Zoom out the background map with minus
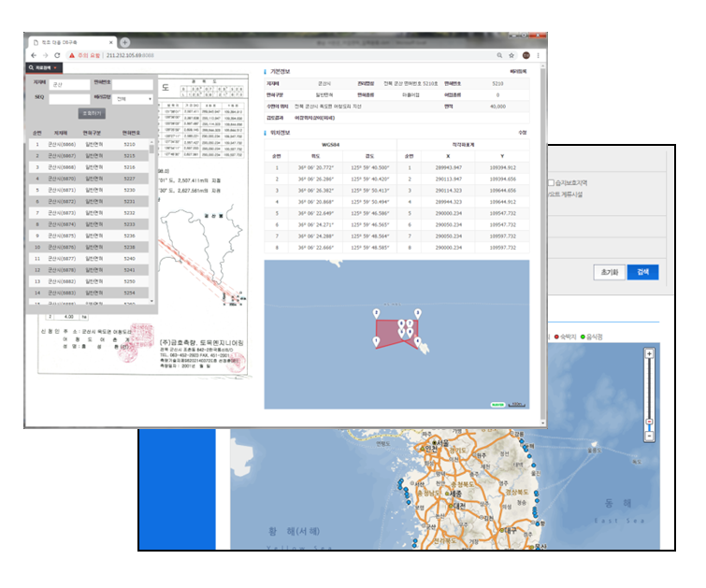This screenshot has height=588, width=706. pyautogui.click(x=649, y=436)
